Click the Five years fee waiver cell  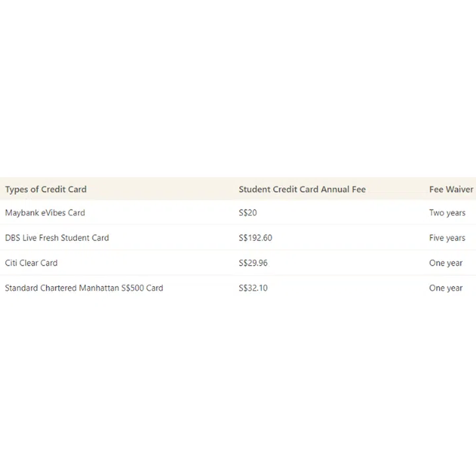point(447,238)
